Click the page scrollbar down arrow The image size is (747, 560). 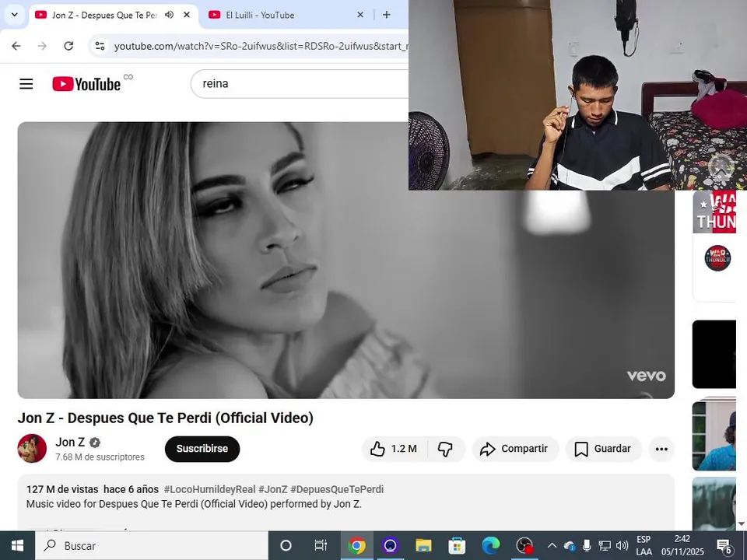[x=742, y=523]
